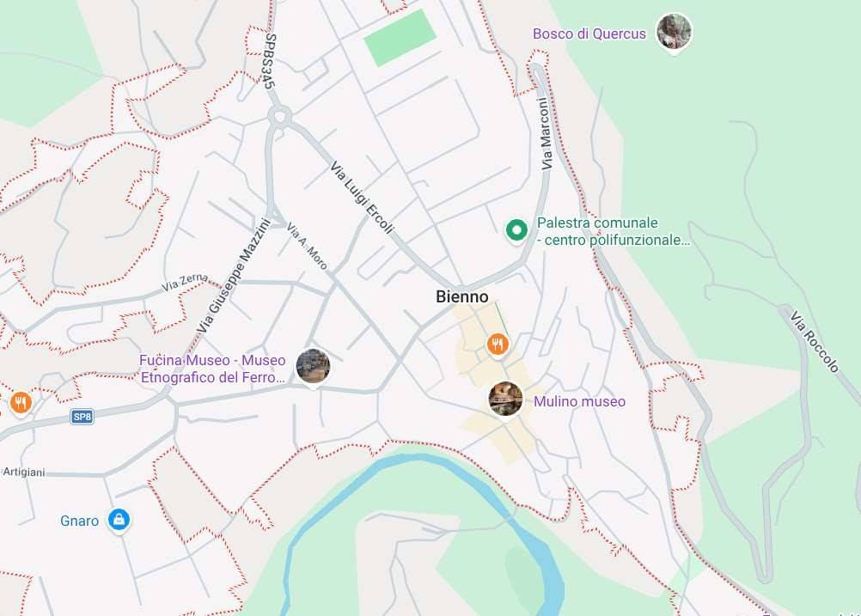Screen dimensions: 861x616
Task: Click the Via Roccolo road label
Action: click(815, 341)
